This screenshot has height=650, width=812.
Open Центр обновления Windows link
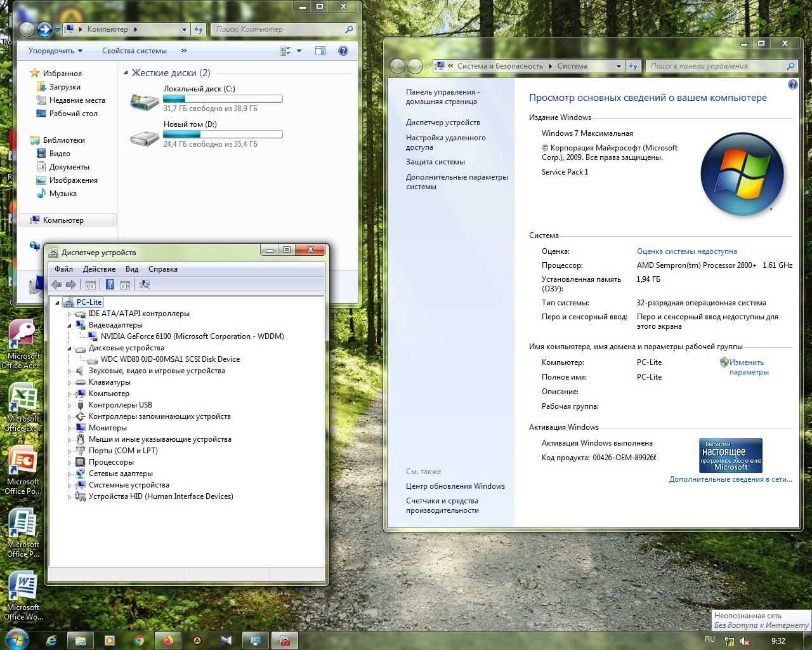click(455, 486)
